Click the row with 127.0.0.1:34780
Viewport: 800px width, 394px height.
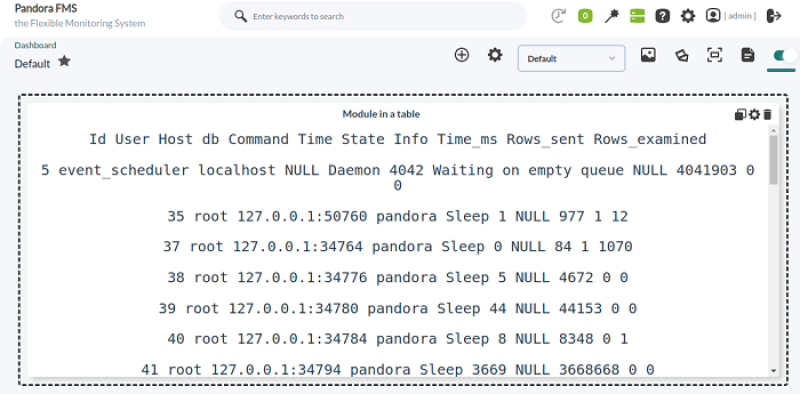click(x=398, y=308)
